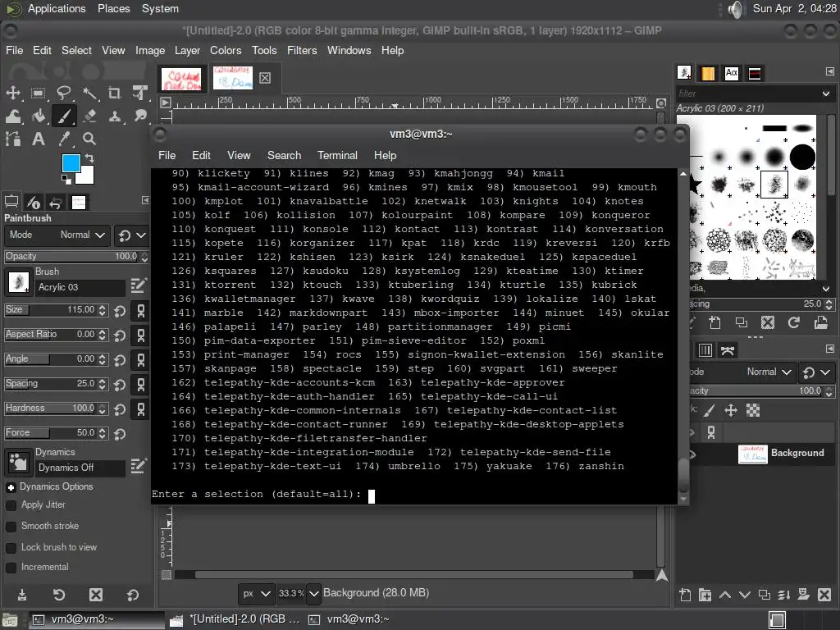Select the Free Select lasso tool

click(x=64, y=93)
